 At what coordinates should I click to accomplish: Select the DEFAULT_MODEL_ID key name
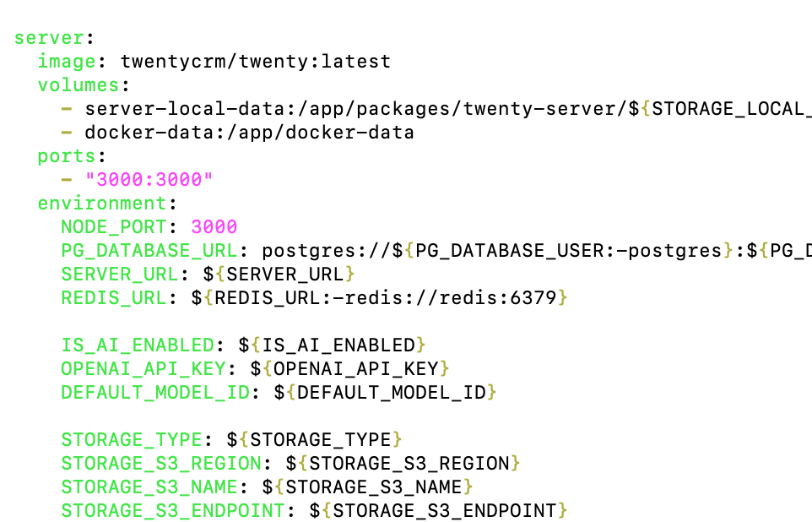point(155,393)
